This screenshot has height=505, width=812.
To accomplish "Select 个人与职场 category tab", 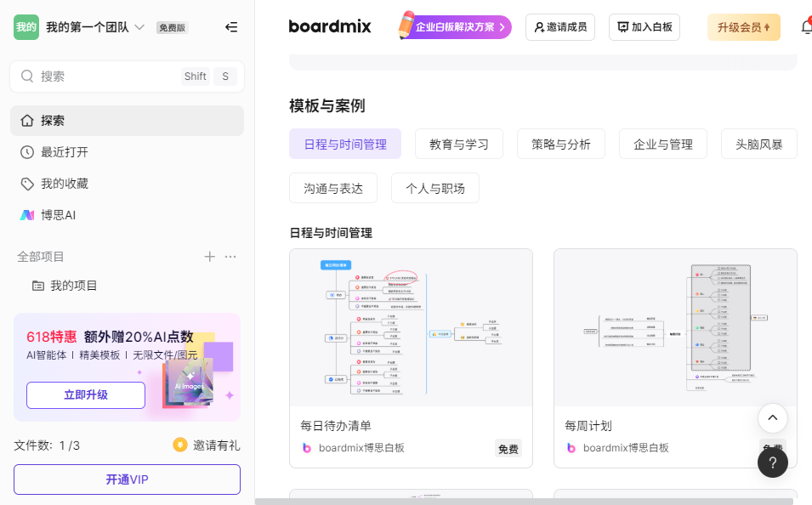I will tap(435, 188).
